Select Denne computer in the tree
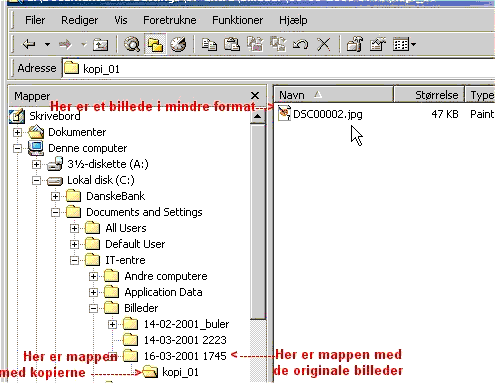This screenshot has width=495, height=383. click(x=87, y=148)
